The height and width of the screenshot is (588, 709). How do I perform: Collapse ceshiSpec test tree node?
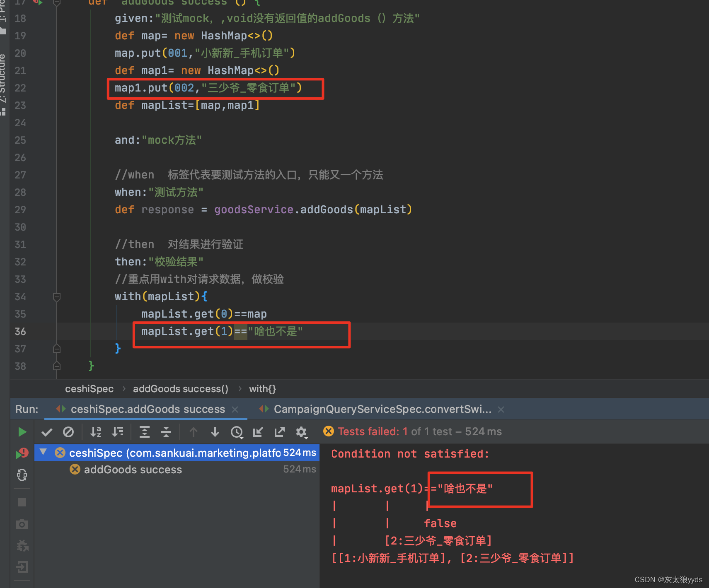pos(44,452)
